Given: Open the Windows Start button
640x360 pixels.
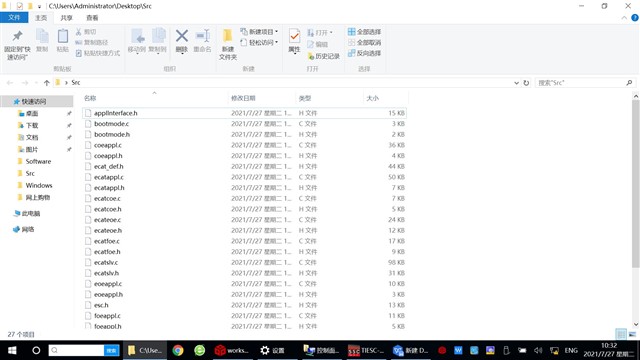Looking at the screenshot, I should tap(12, 350).
